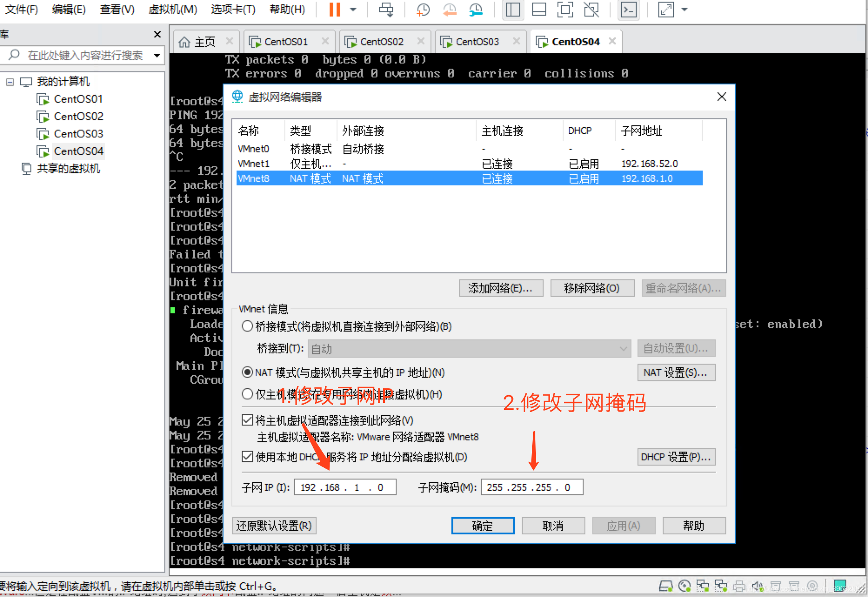The image size is (868, 597).
Task: Click send Ctrl+Alt+Del toolbar icon
Action: 386,9
